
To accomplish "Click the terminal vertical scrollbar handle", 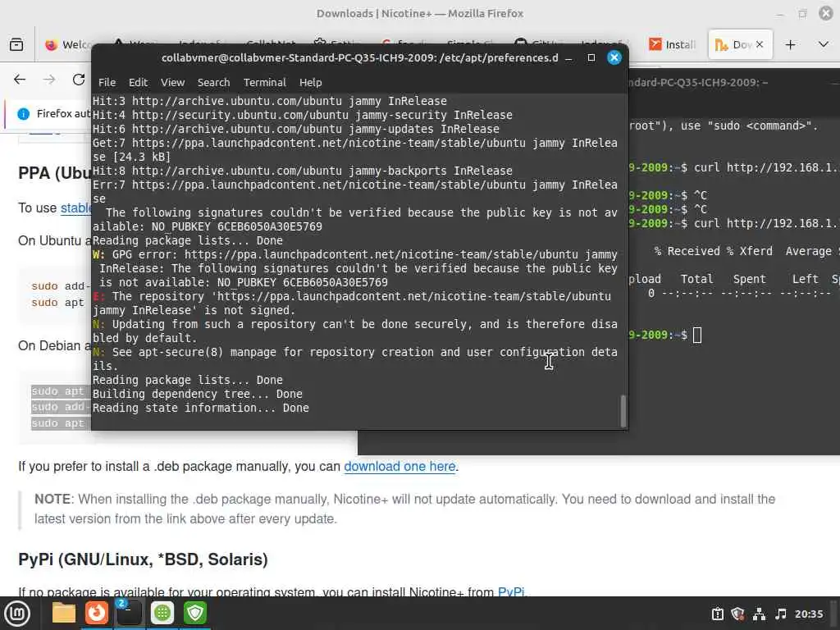I will click(x=623, y=410).
